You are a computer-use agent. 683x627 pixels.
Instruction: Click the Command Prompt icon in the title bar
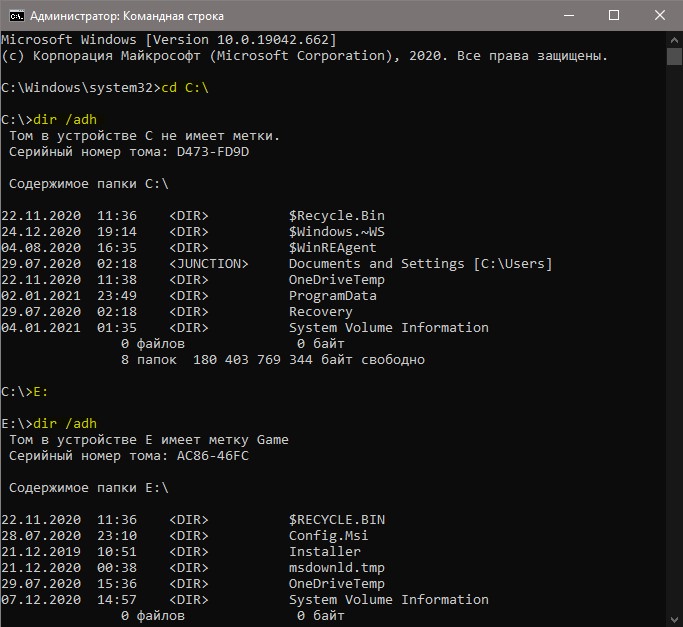[x=17, y=16]
